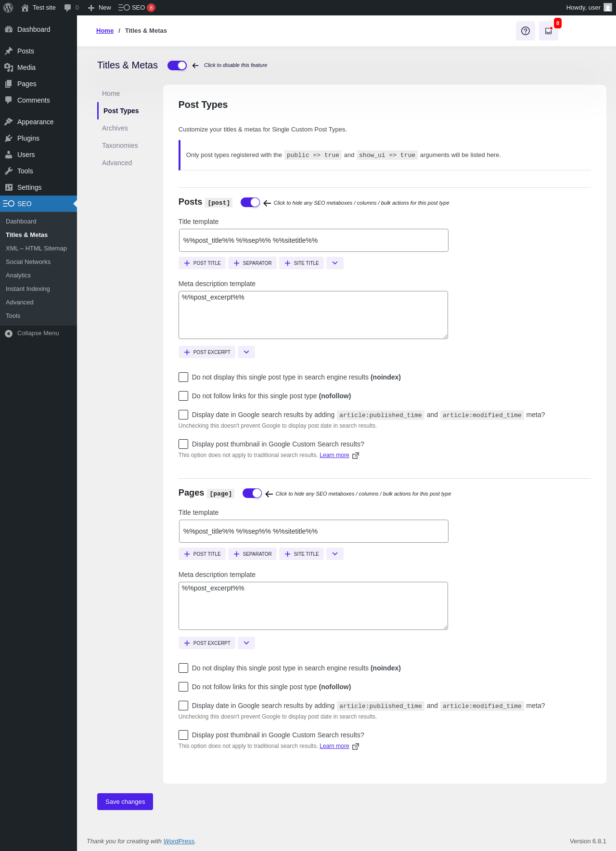Open the notifications inbox icon
616x851 pixels.
point(548,31)
